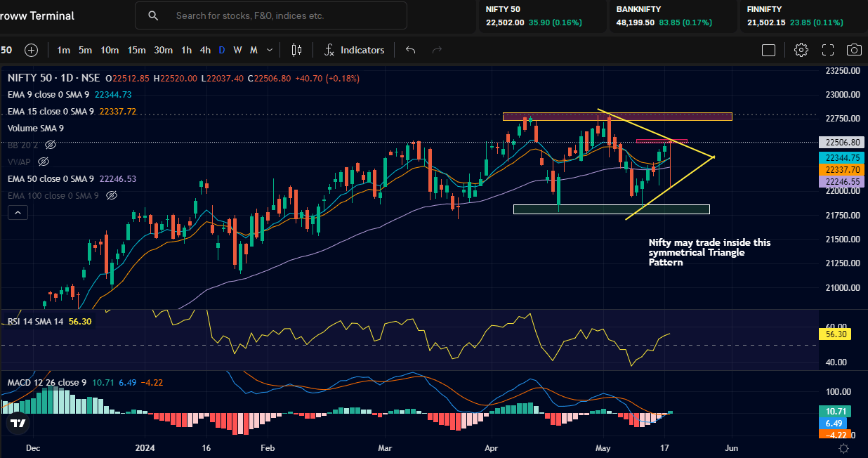Open the FINNIFTY index ticker card

803,16
